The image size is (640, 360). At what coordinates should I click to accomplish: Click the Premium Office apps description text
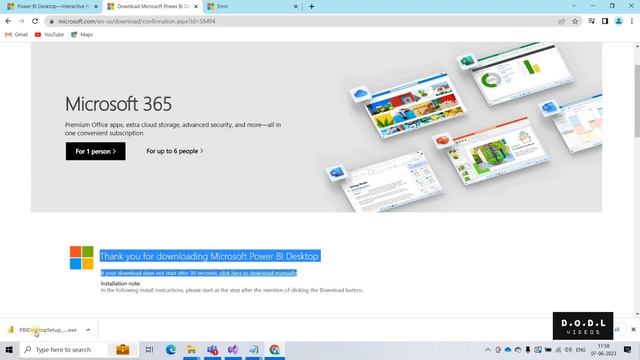tap(173, 129)
